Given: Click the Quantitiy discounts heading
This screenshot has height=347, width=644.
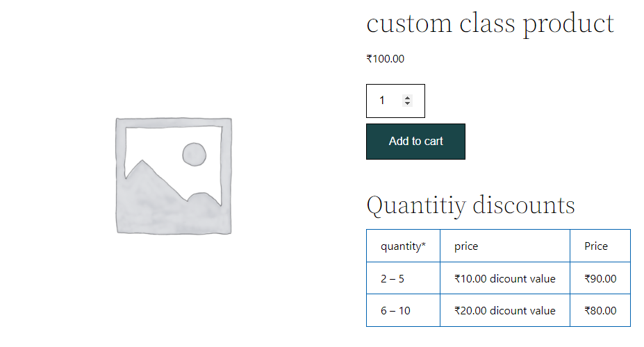Looking at the screenshot, I should [471, 205].
